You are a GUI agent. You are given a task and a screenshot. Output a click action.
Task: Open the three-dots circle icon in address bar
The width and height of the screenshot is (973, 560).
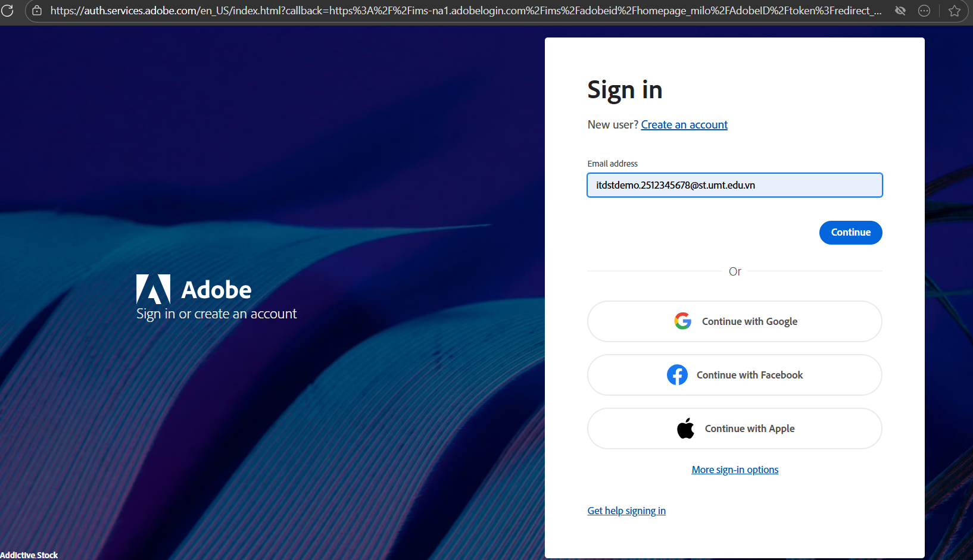924,11
